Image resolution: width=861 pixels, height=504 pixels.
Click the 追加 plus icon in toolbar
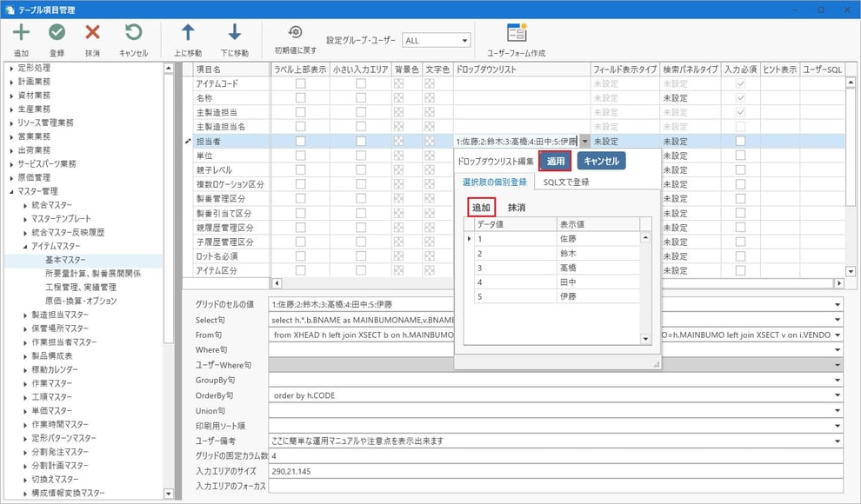21,33
